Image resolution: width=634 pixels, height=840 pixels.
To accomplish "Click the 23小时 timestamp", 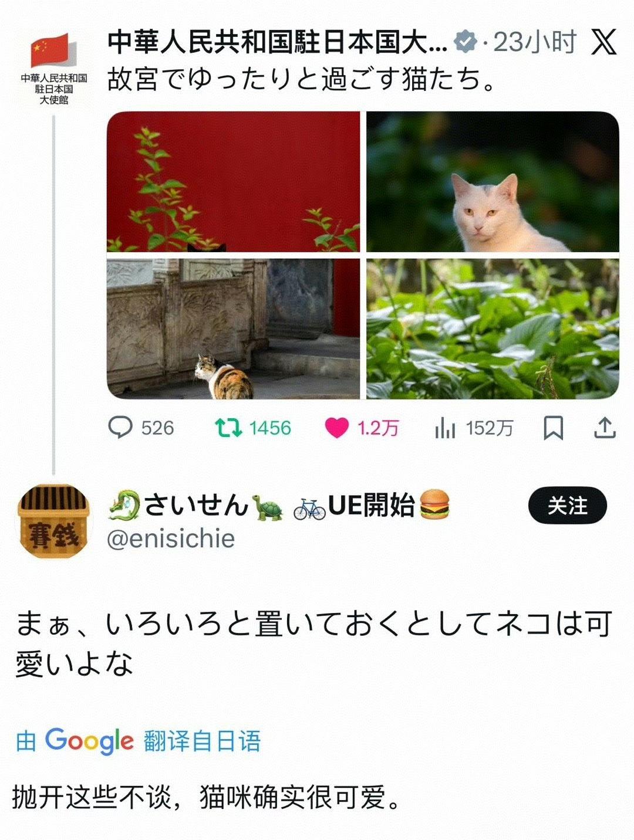I will click(x=534, y=42).
